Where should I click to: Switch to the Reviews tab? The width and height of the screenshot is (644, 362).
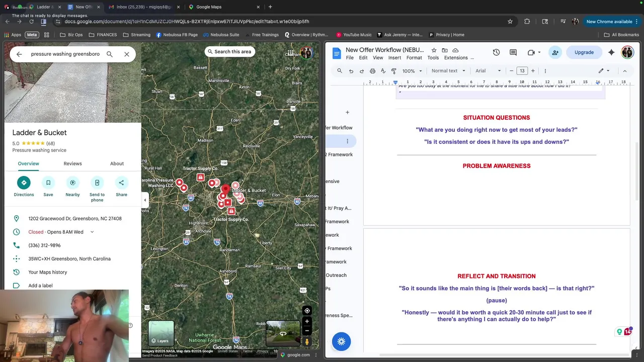(x=72, y=163)
